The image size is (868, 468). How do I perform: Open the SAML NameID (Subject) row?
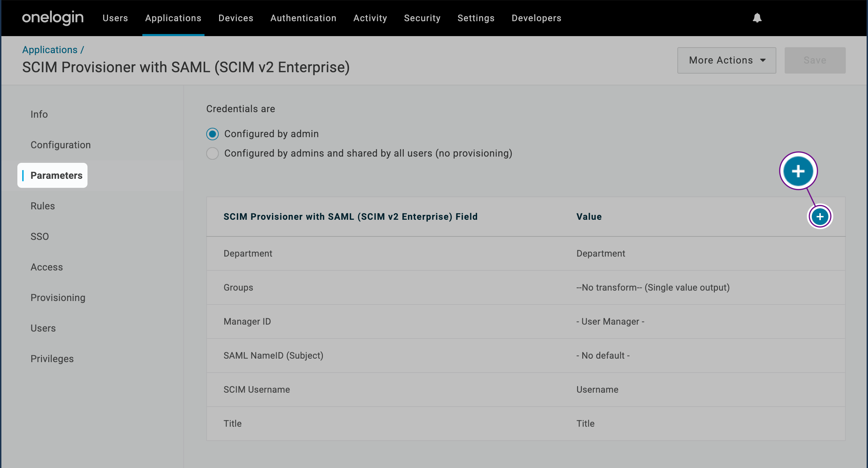(x=526, y=356)
